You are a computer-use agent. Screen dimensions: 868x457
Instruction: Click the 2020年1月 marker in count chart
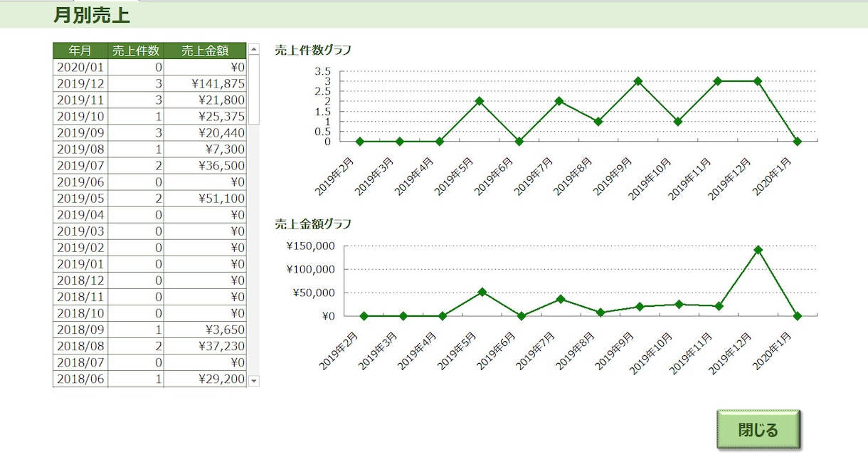pyautogui.click(x=798, y=141)
